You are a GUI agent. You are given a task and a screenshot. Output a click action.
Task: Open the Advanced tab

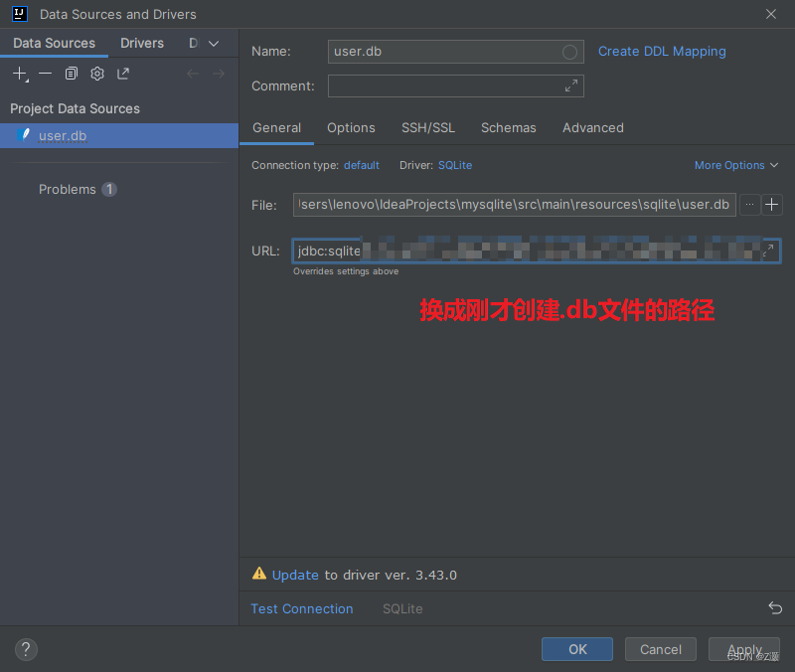tap(592, 128)
